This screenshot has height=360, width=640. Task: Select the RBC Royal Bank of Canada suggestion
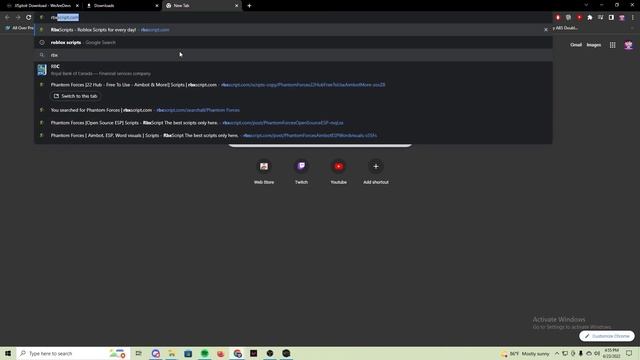(x=293, y=70)
